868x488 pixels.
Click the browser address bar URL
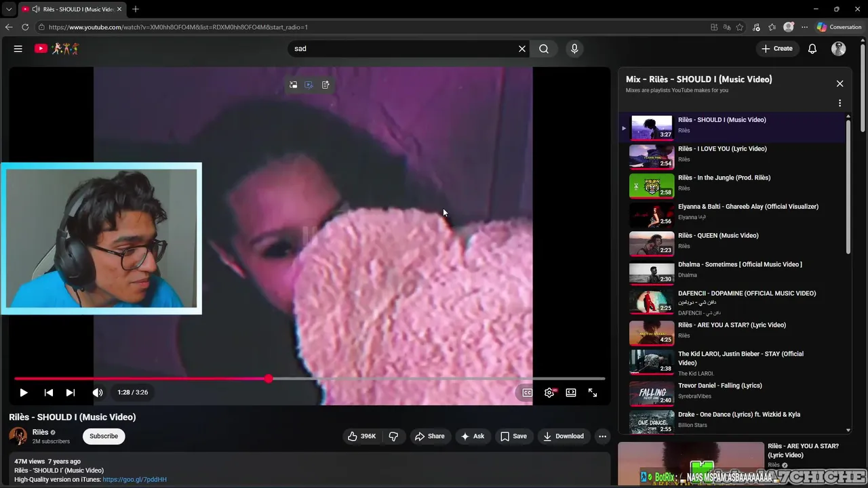tap(178, 27)
